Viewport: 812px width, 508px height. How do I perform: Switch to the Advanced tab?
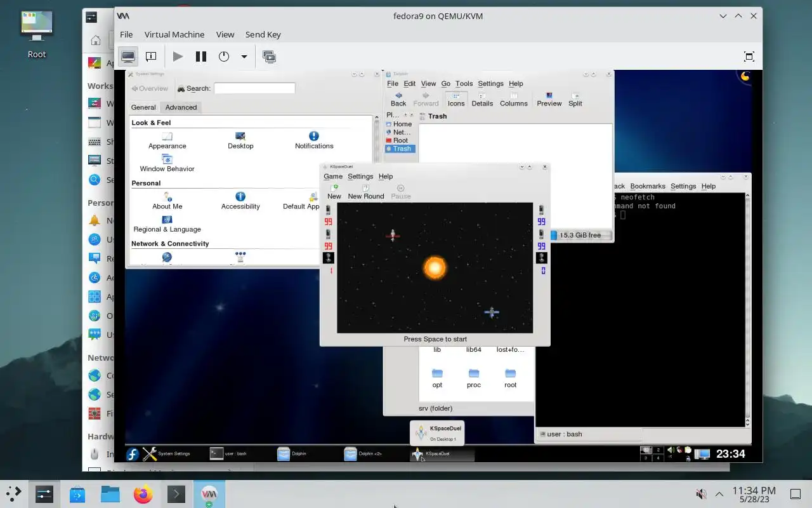click(181, 107)
